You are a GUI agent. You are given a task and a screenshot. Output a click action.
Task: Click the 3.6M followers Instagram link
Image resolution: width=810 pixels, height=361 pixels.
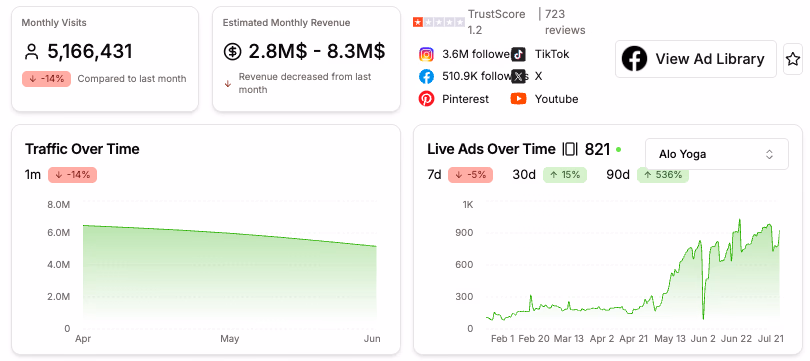click(476, 54)
